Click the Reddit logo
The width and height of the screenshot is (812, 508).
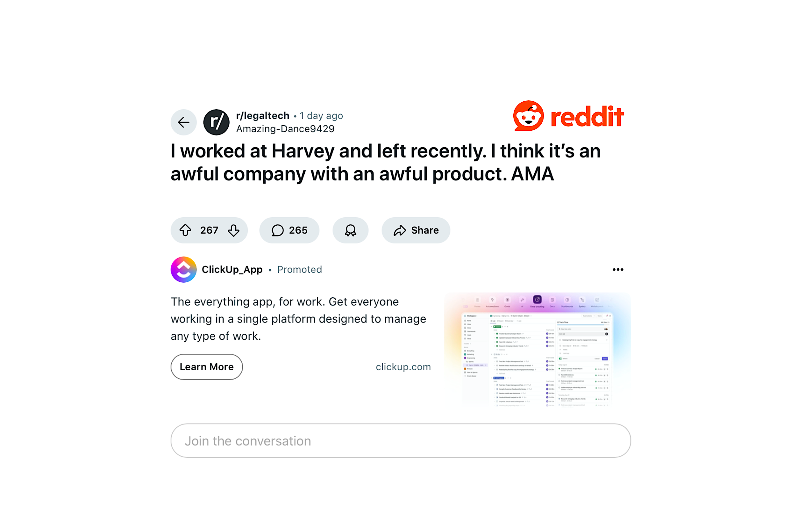click(x=569, y=116)
